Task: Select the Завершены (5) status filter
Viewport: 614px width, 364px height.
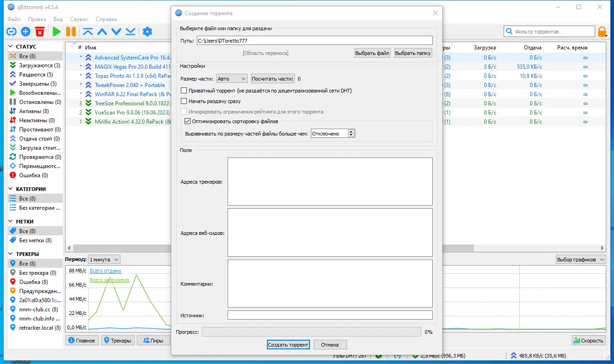Action: click(x=35, y=84)
